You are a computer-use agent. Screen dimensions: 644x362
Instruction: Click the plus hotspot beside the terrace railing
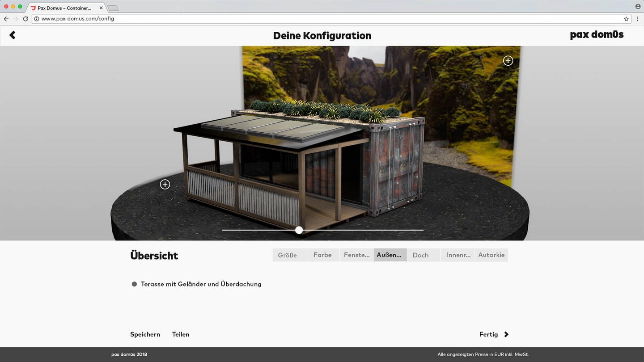click(165, 184)
